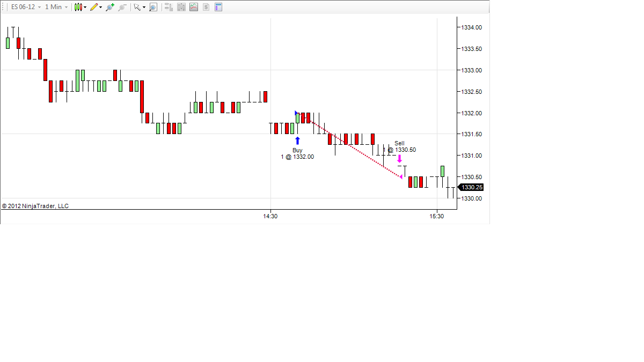Expand the cursor type dropdown arrow
644x362 pixels.
point(144,7)
